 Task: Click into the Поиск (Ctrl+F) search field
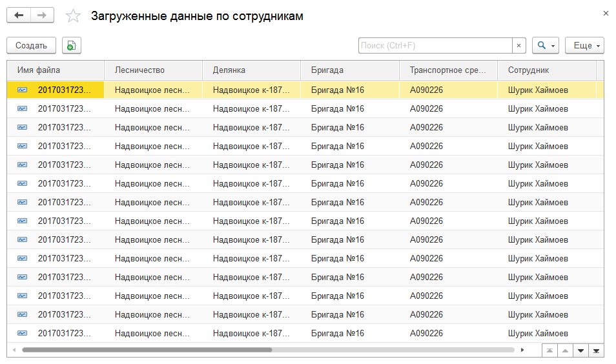(435, 46)
